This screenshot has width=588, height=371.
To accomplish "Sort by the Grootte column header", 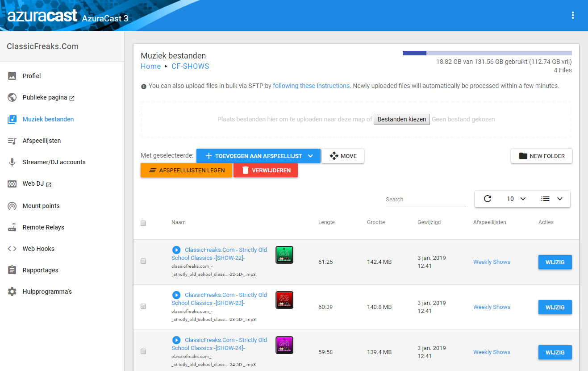I will tap(376, 222).
